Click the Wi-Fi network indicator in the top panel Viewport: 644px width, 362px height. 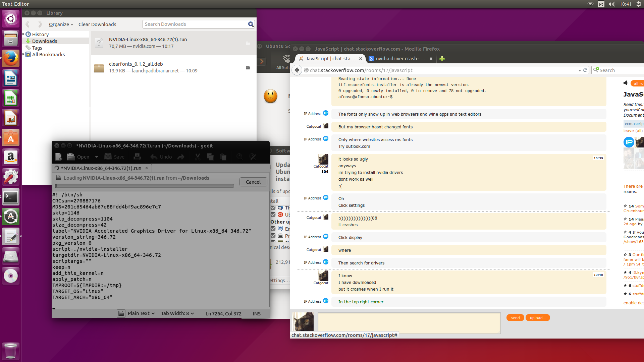click(590, 4)
